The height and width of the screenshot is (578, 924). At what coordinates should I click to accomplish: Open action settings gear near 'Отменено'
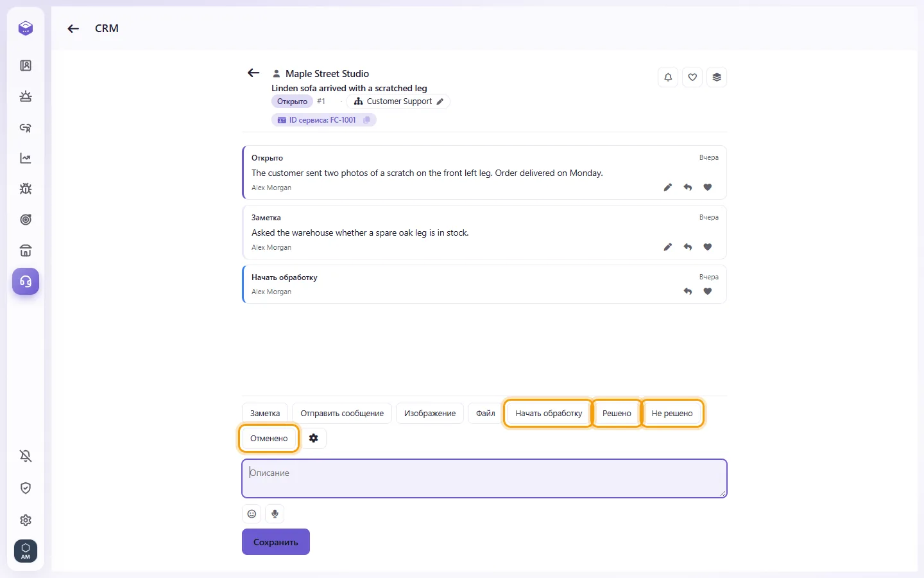click(314, 438)
